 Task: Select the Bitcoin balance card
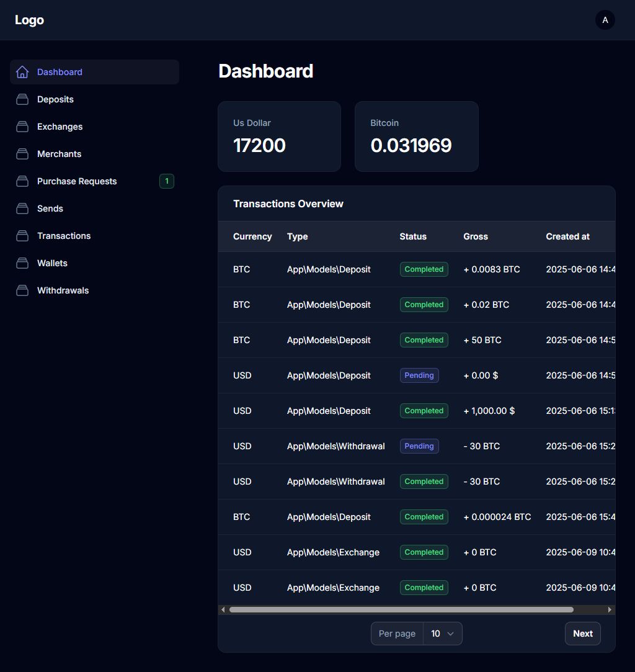pyautogui.click(x=416, y=137)
